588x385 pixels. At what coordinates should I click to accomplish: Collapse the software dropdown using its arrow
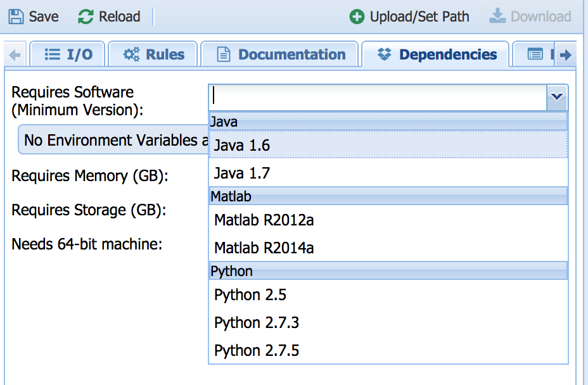(x=557, y=97)
